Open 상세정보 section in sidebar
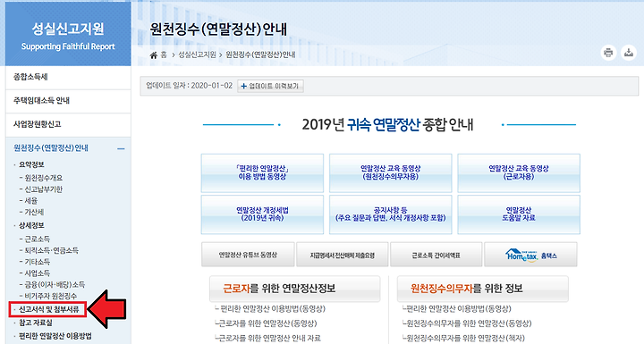Viewport: 644px width, 344px height. 31,226
